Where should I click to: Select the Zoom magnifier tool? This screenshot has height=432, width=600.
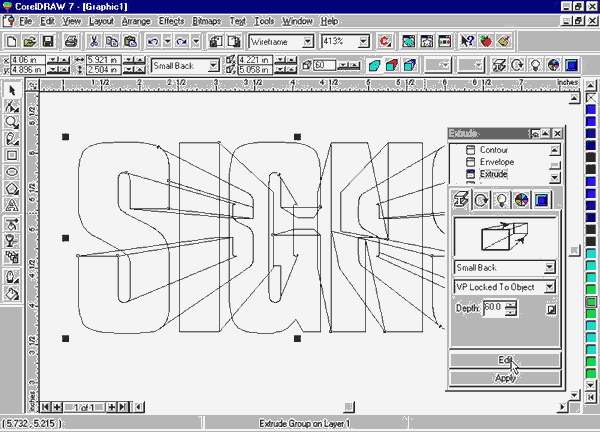12,123
